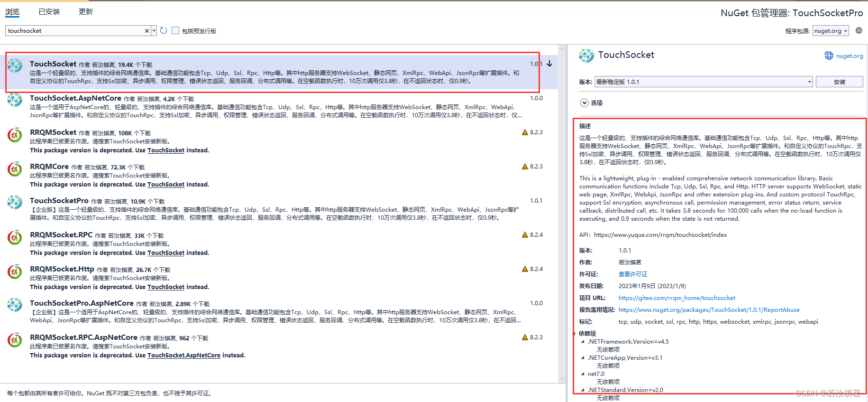Open the nuget.org package source dropdown
This screenshot has height=402, width=868.
coord(831,31)
